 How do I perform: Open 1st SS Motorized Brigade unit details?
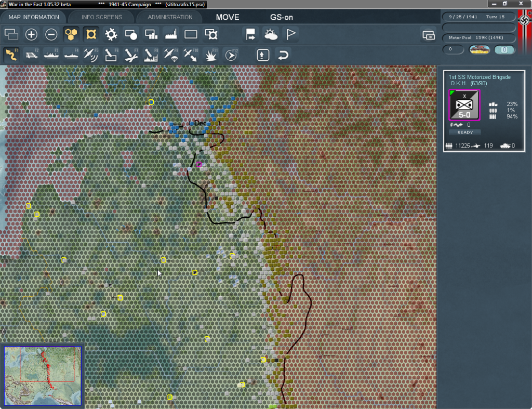(480, 77)
